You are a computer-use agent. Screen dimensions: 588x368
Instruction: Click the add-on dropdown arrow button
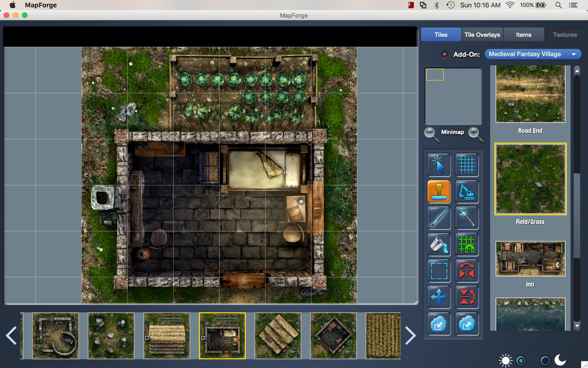click(574, 54)
